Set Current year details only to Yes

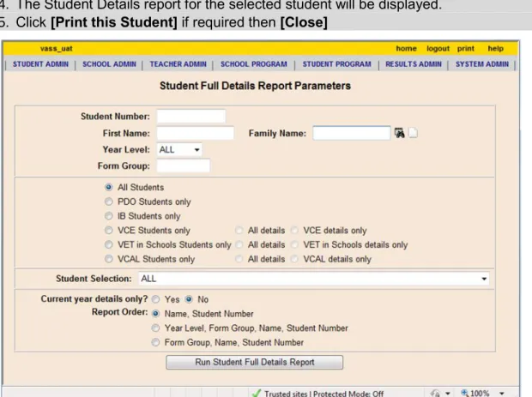[x=155, y=299]
